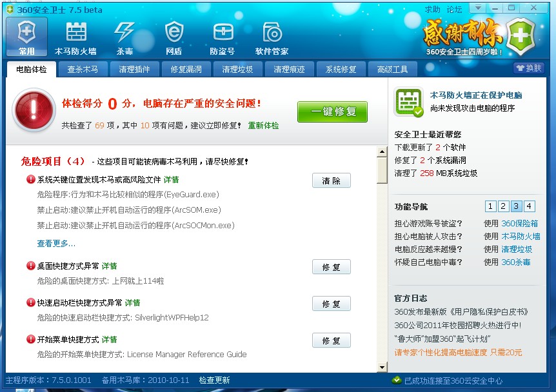
Task: Click the text 禁止启动:建议禁止开机自动运行的程序(ArcSOCMon.exe)
Action: 136,226
